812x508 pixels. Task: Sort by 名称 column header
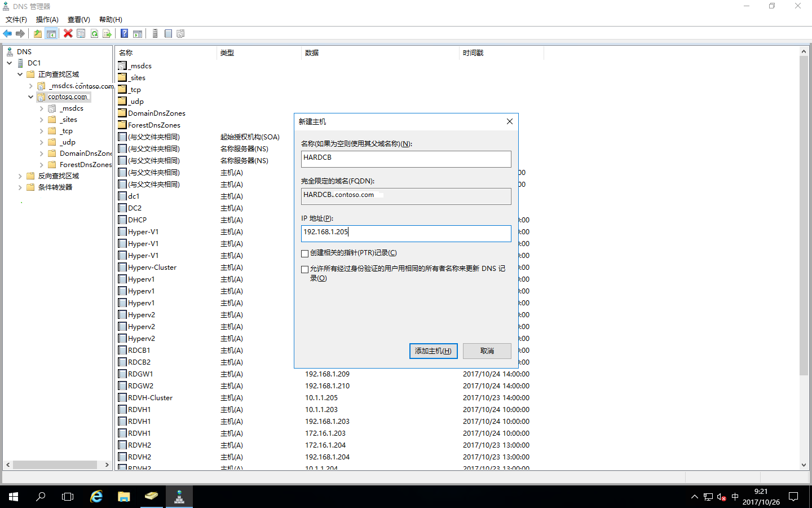[x=166, y=53]
